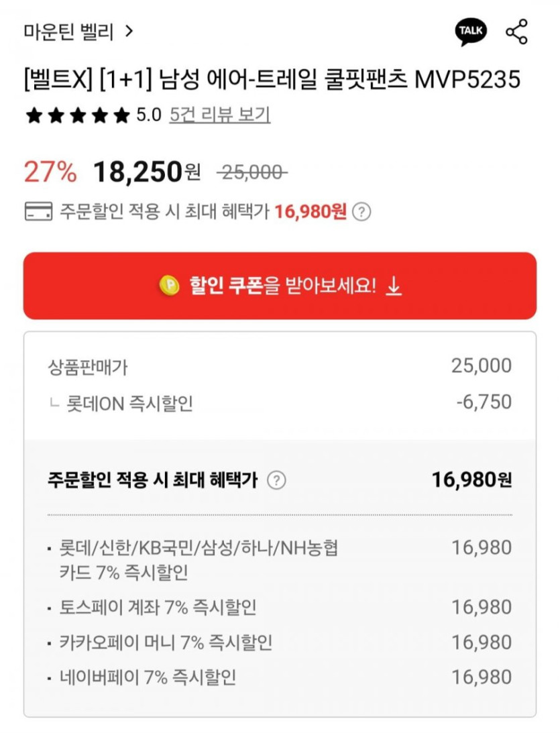Tap the share icon
Screen dimensions: 560x733
tap(516, 32)
